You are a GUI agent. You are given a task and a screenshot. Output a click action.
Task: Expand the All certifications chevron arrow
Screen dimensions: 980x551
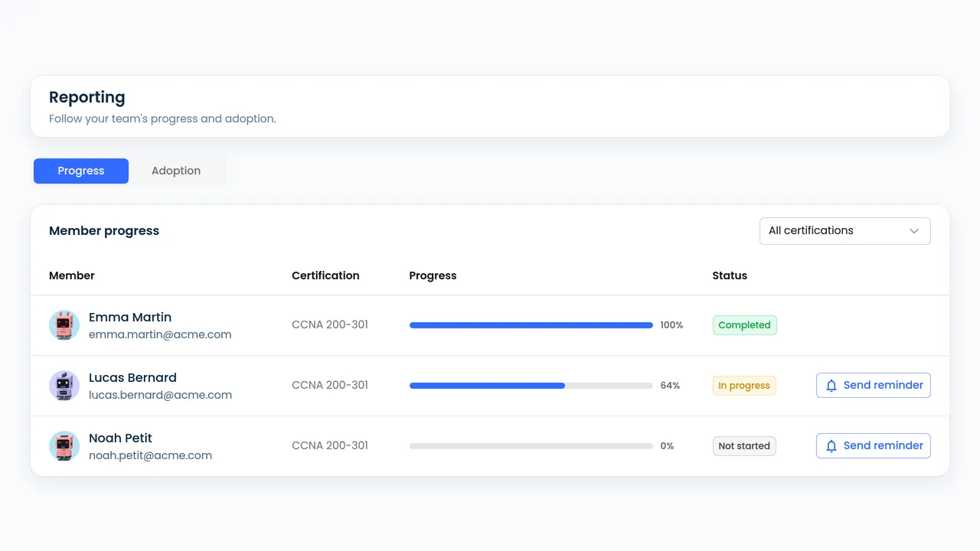(x=913, y=231)
